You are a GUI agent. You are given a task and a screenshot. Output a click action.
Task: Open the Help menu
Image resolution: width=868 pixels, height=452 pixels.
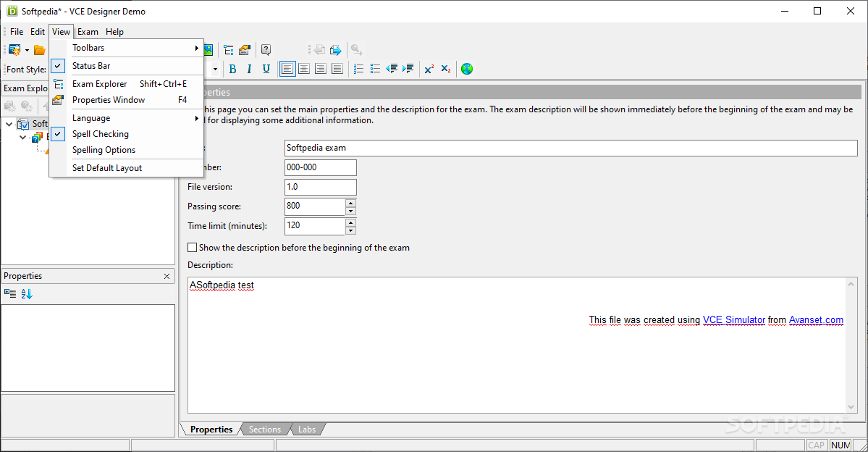pos(114,32)
